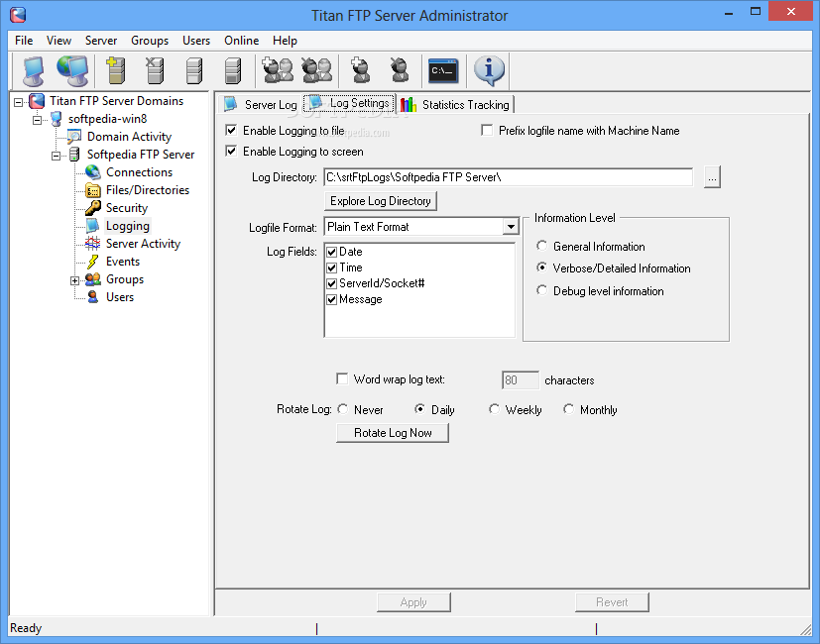Screen dimensions: 820x644
Task: Click the Explore Log Directory button
Action: tap(381, 201)
